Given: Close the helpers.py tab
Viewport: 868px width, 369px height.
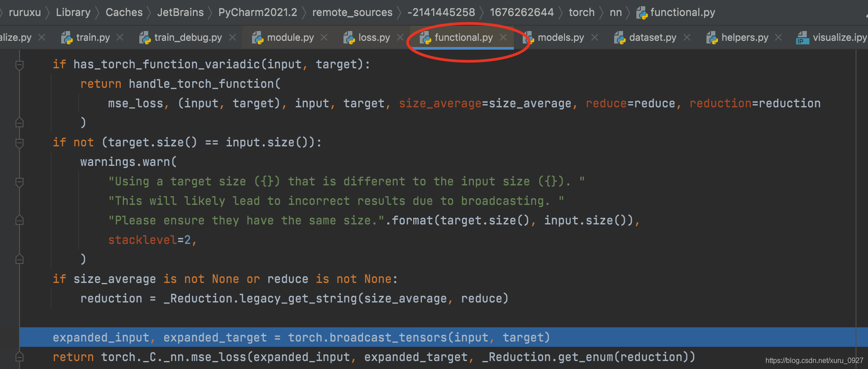Looking at the screenshot, I should pyautogui.click(x=778, y=38).
